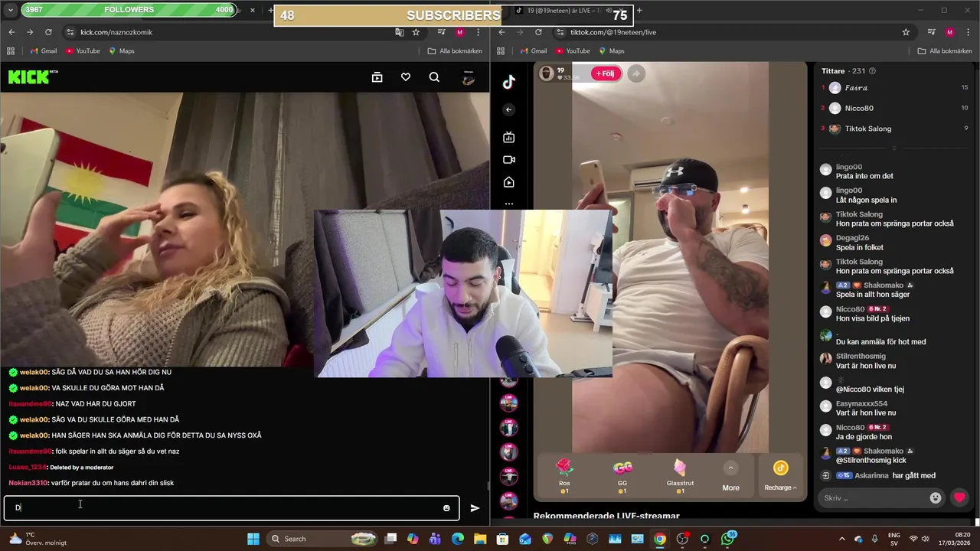Open Windows Start menu
This screenshot has width=980, height=551.
tap(253, 539)
